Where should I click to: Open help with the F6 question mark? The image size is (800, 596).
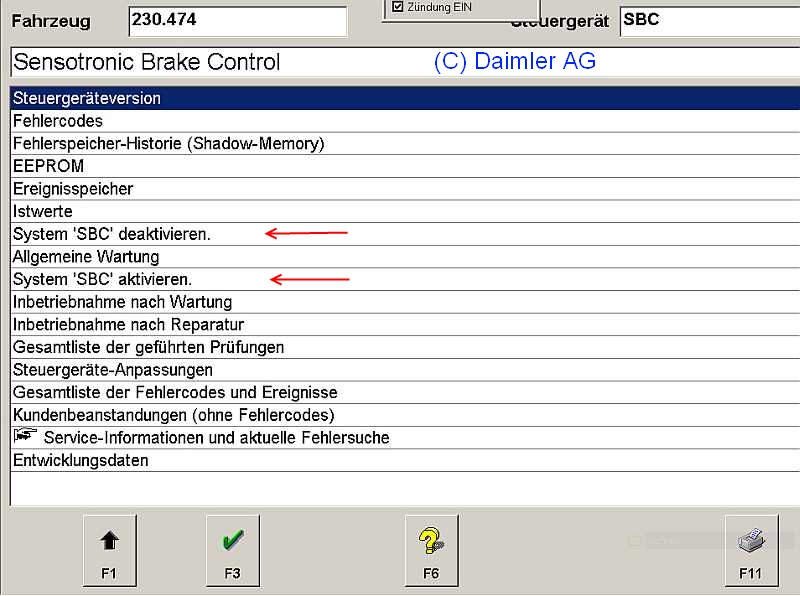click(x=431, y=551)
